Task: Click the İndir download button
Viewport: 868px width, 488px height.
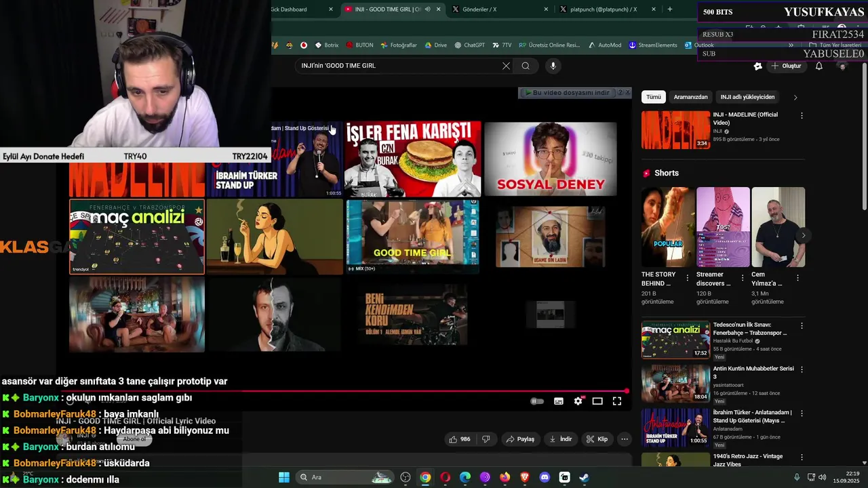Action: coord(561,439)
